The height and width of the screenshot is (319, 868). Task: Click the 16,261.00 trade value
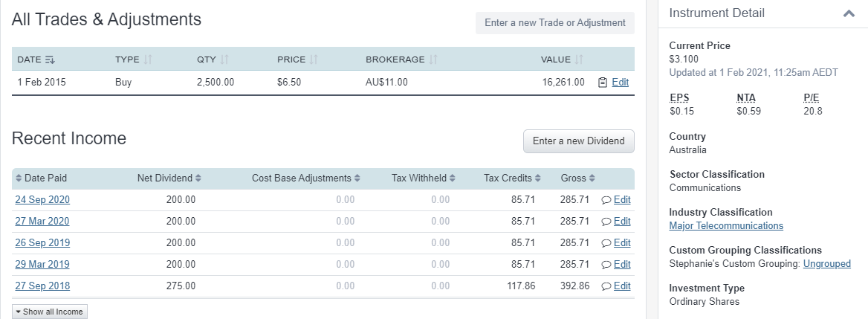(563, 83)
